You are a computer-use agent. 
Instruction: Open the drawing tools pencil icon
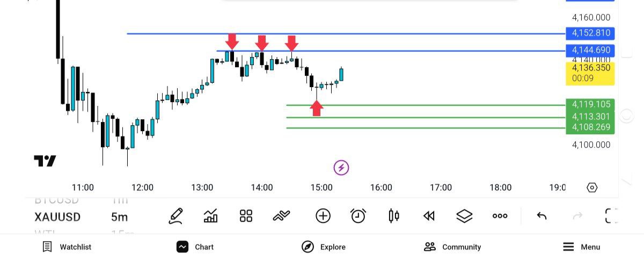(176, 216)
